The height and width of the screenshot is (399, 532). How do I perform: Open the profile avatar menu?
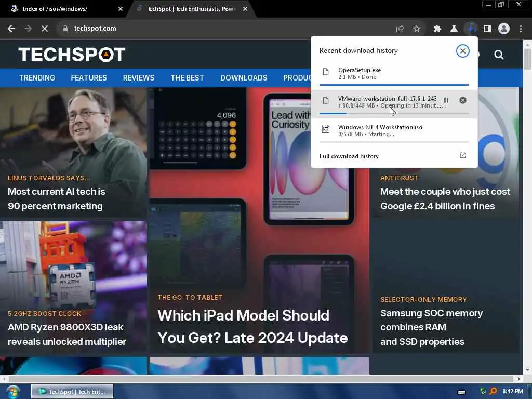pos(504,29)
